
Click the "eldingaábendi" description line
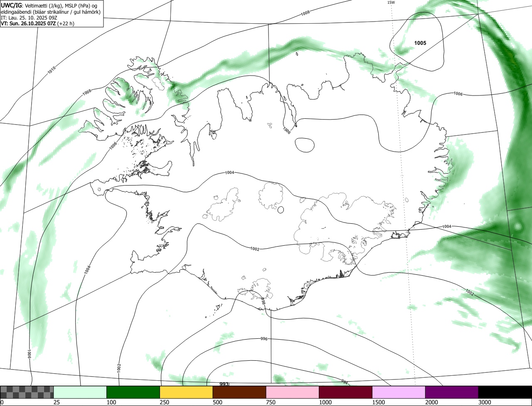pyautogui.click(x=51, y=12)
